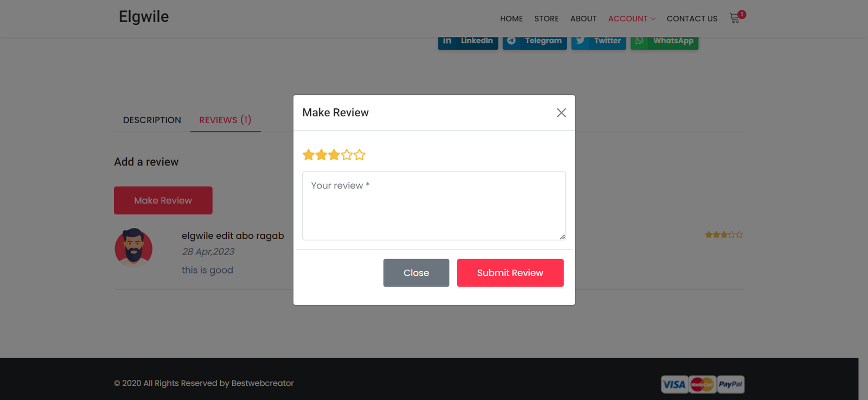The height and width of the screenshot is (400, 868).
Task: Share via the Twitter button
Action: (x=598, y=42)
